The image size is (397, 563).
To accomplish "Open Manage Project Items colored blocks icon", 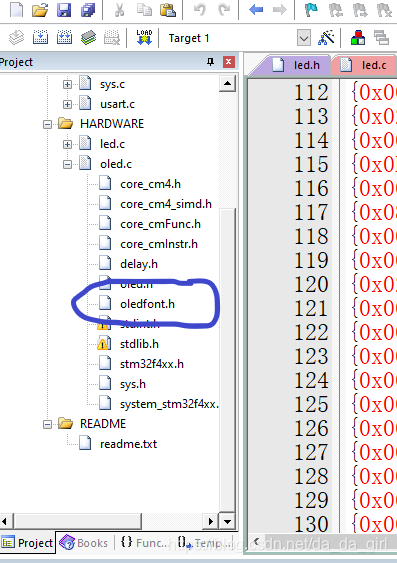I will tap(358, 37).
